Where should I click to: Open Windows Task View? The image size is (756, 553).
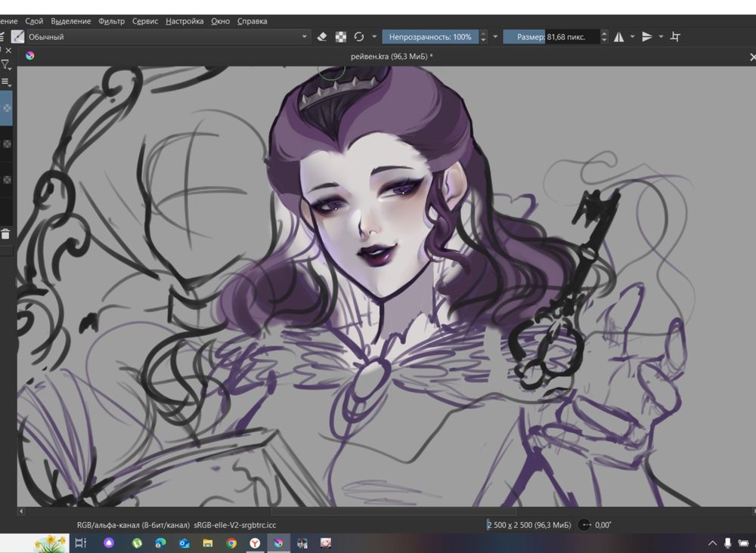[x=81, y=543]
